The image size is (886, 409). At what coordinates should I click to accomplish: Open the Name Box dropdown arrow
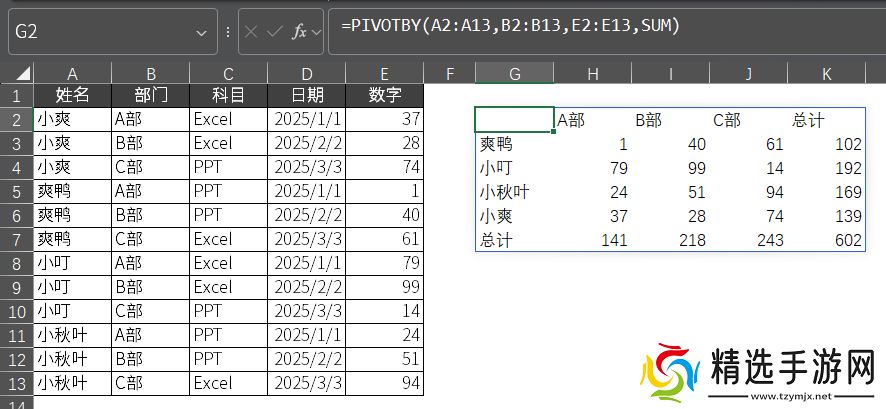[x=203, y=32]
